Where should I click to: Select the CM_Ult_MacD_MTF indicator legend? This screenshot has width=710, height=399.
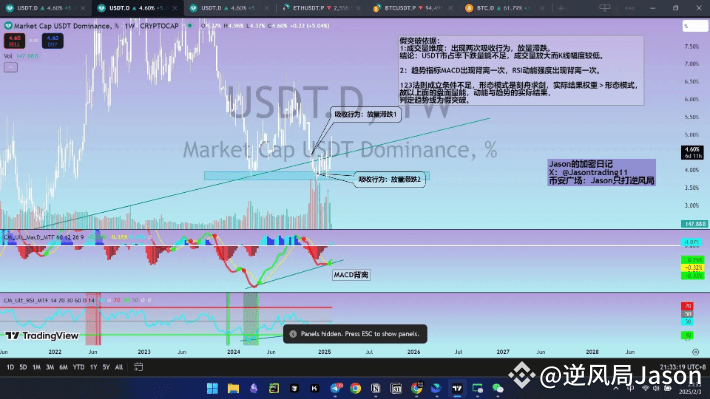(x=43, y=237)
